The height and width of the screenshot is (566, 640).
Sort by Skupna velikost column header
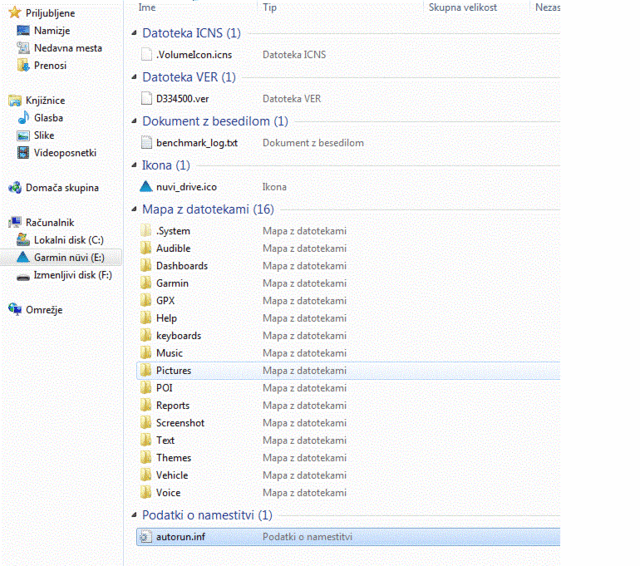tap(462, 7)
